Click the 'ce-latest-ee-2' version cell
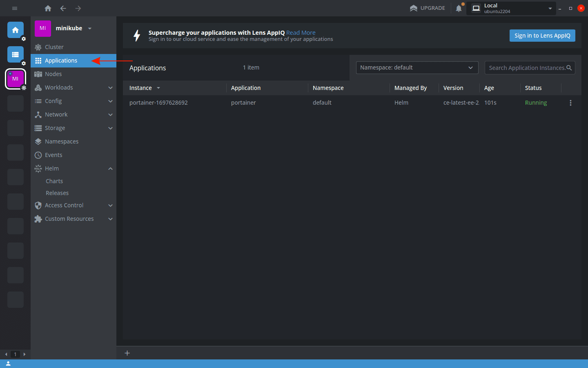Image resolution: width=588 pixels, height=368 pixels. click(461, 103)
